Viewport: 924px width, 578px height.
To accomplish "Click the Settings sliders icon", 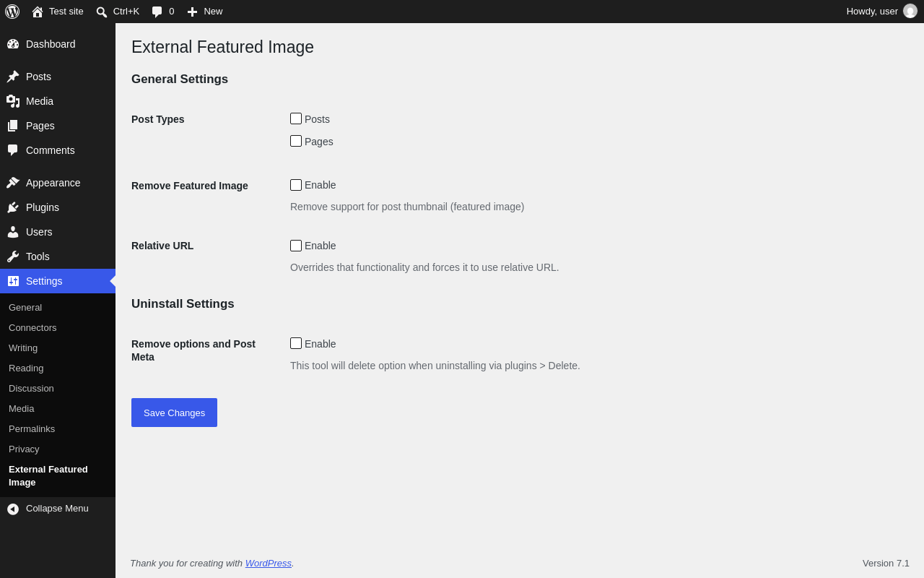I will (13, 281).
